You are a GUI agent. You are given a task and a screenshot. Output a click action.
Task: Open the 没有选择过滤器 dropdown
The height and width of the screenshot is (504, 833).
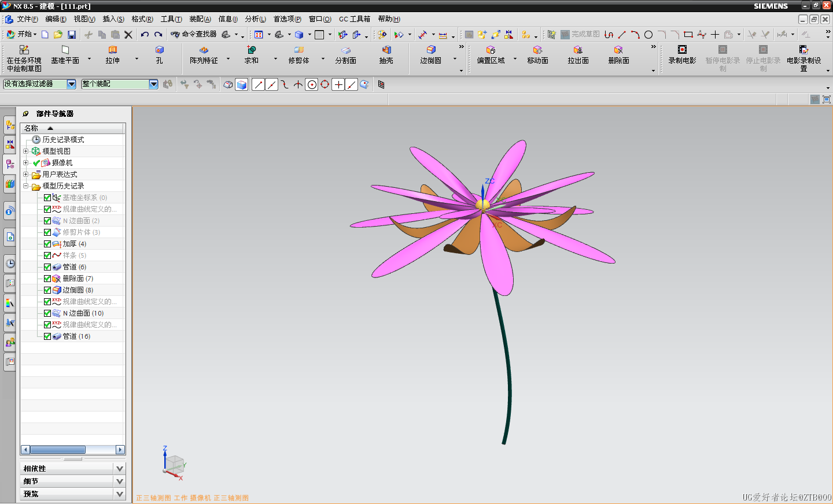[x=71, y=84]
